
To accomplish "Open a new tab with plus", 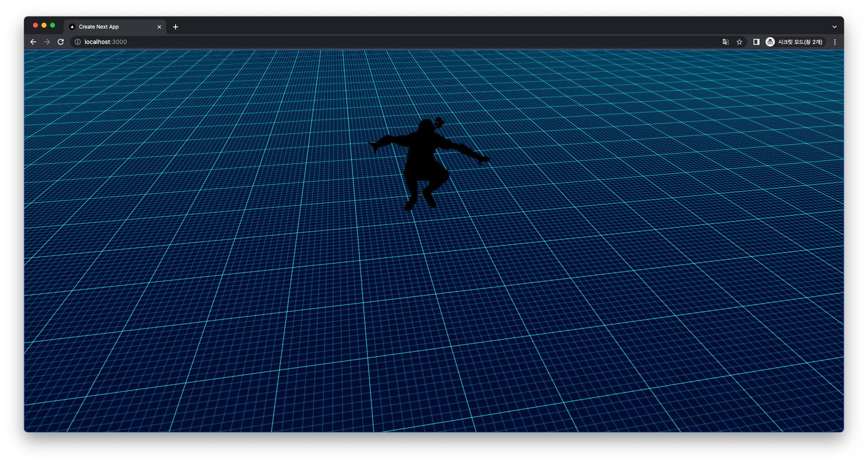I will pyautogui.click(x=176, y=27).
